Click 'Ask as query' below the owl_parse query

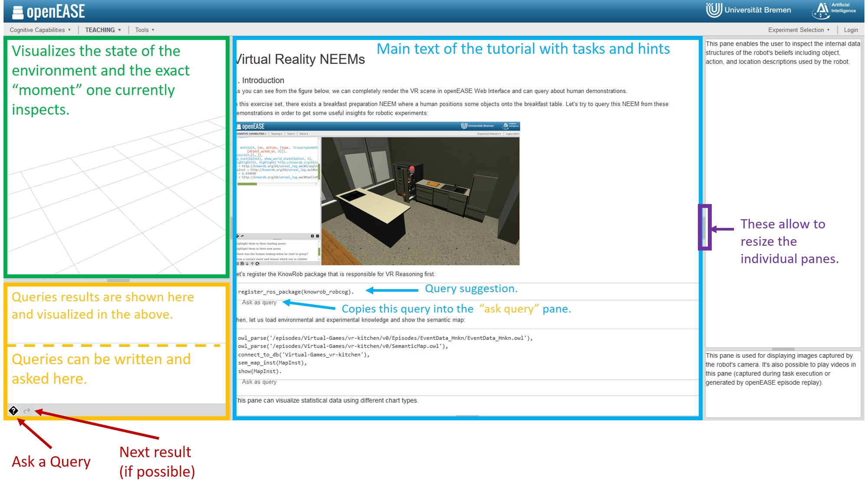[x=259, y=382]
